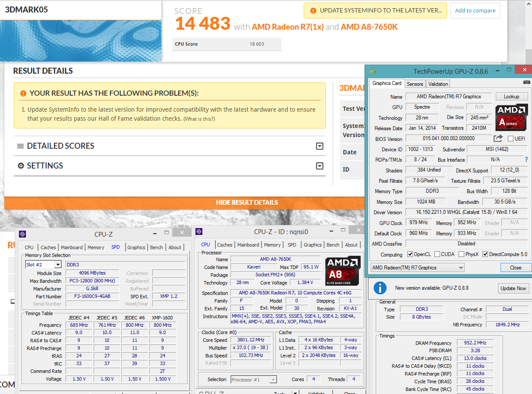Click the GPU-Z title bar chip icon
The width and height of the screenshot is (532, 394).
pos(373,71)
